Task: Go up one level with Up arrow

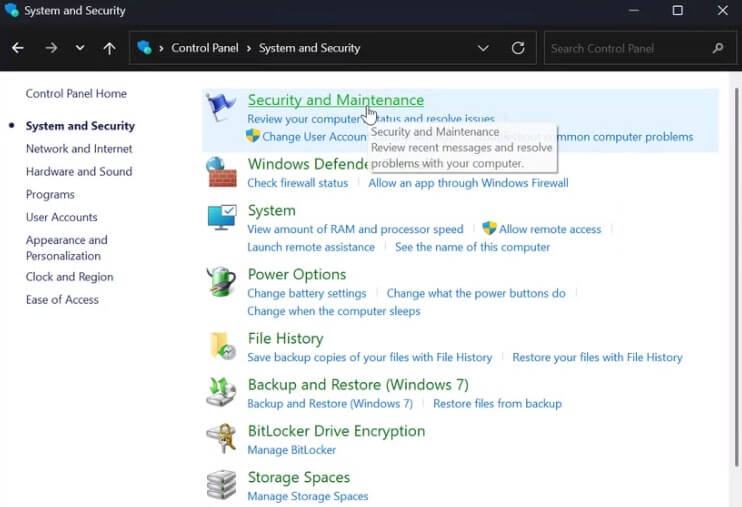Action: 109,48
